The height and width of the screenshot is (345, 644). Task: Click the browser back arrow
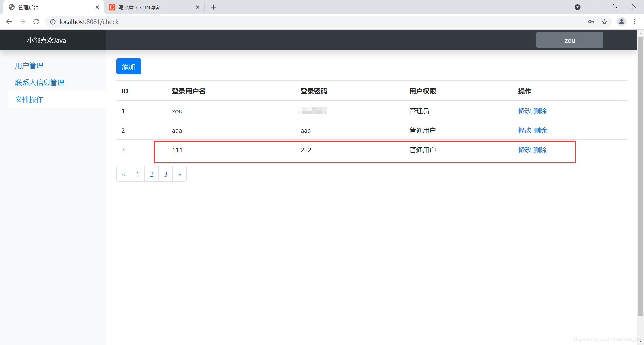click(9, 22)
